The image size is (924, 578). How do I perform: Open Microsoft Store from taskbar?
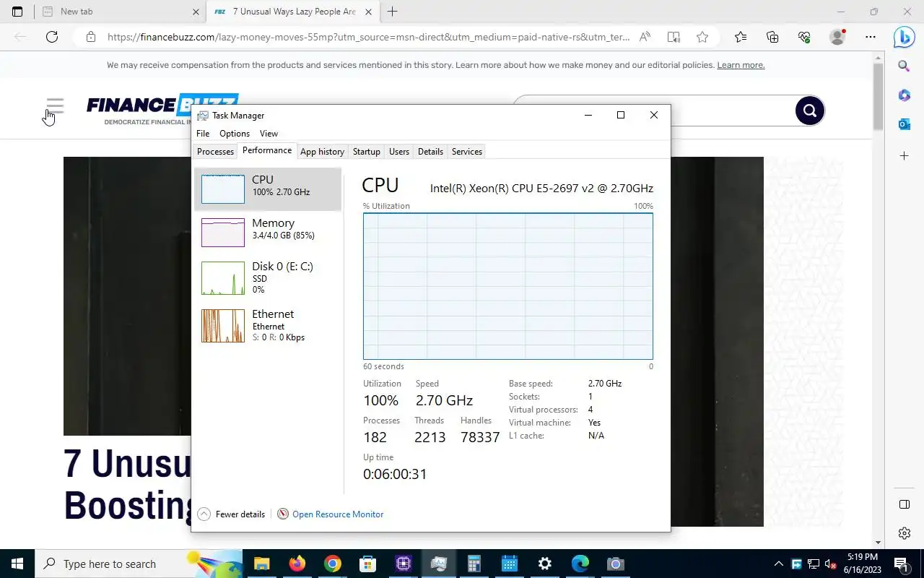367,564
